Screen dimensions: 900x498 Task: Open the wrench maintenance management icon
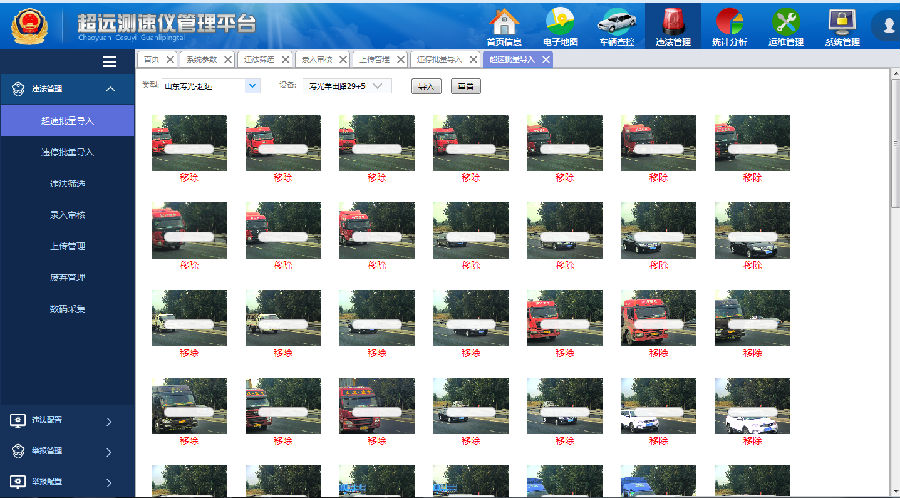786,22
